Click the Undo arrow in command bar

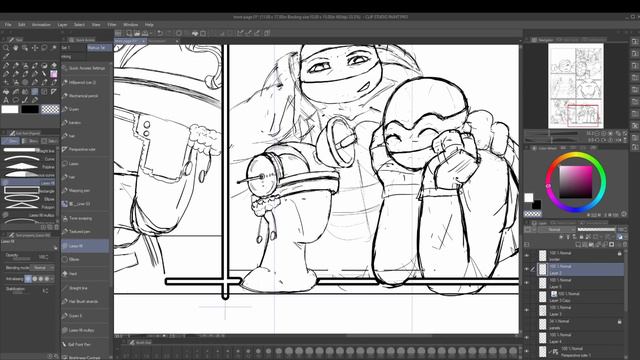(160, 33)
